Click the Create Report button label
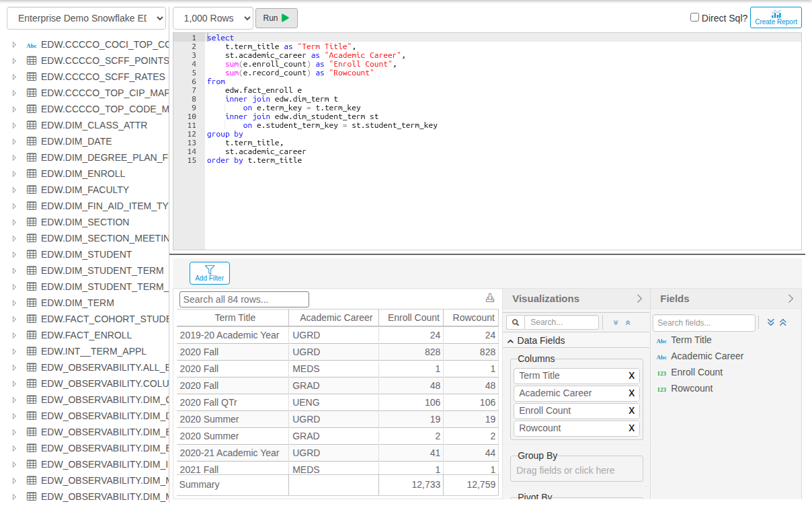812x508 pixels. 776,22
